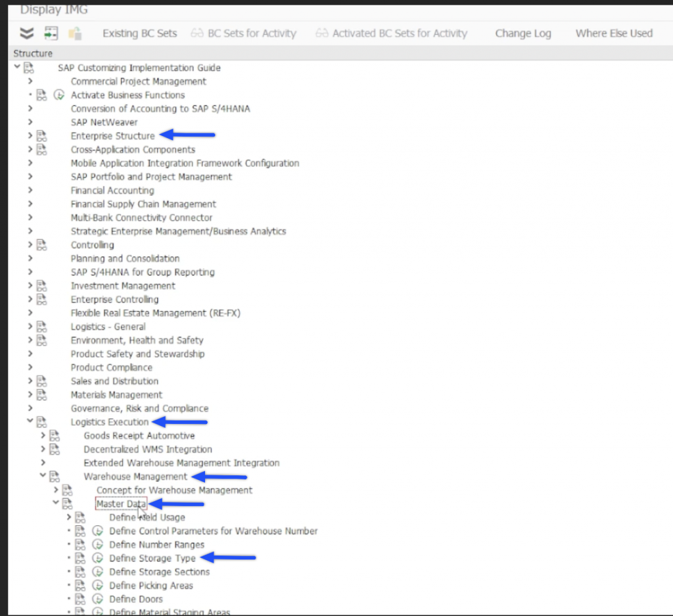The height and width of the screenshot is (616, 673).
Task: Click the green-arrow toolbar icon beside expand all
Action: (51, 34)
